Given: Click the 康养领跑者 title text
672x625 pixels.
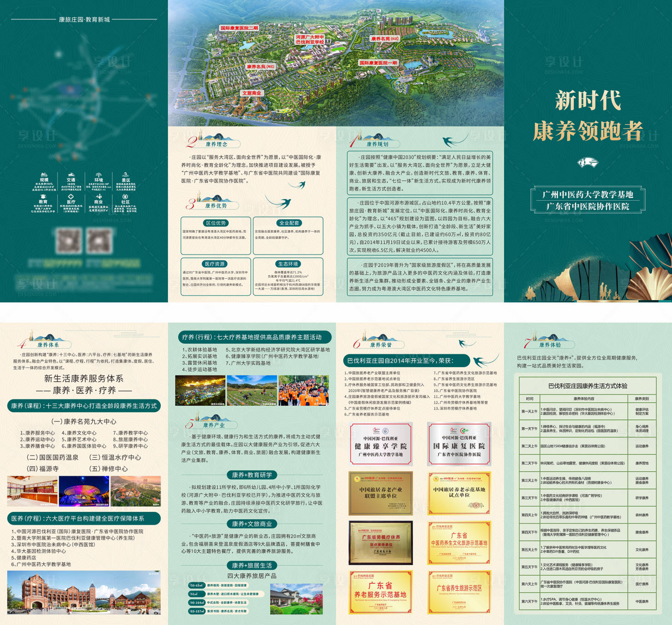Looking at the screenshot, I should click(588, 131).
